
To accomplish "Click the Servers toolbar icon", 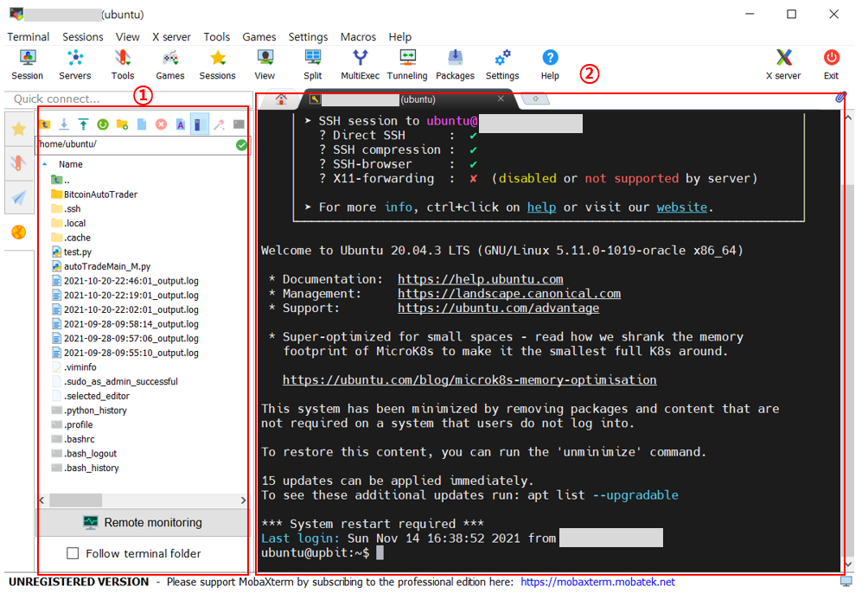I will click(x=74, y=65).
